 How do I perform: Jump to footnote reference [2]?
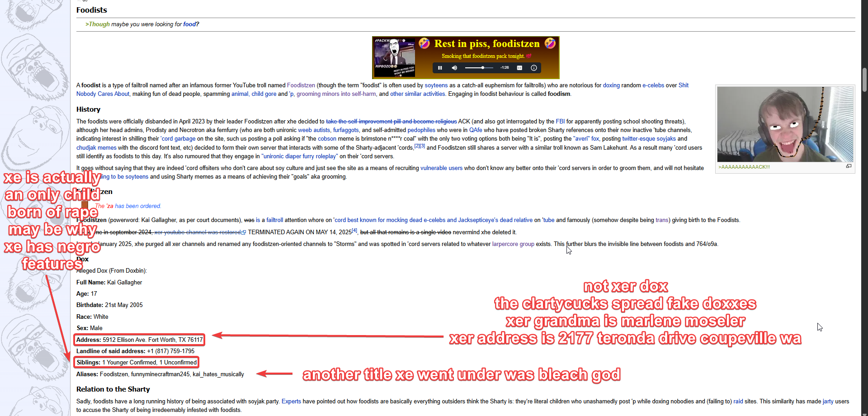pyautogui.click(x=417, y=146)
